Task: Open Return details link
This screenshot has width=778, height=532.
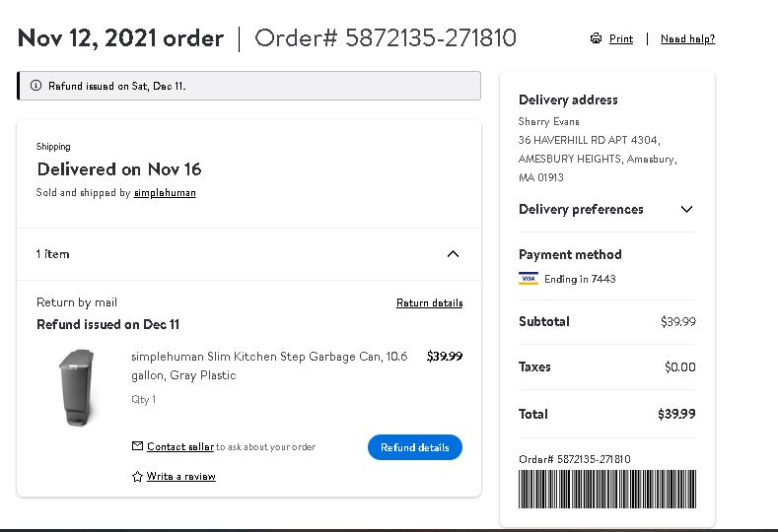Action: click(429, 302)
